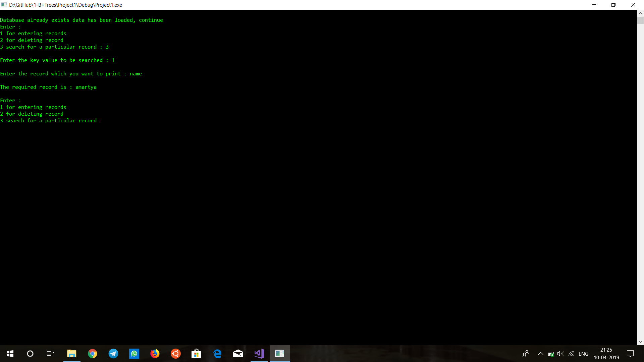Open the Windows Start menu
Viewport: 644px width, 362px height.
[x=10, y=354]
